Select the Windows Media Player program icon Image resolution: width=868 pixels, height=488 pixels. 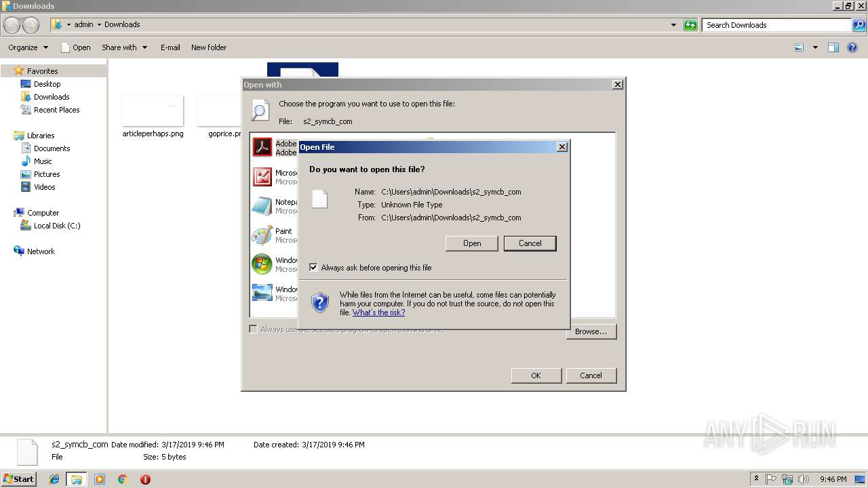(x=262, y=264)
